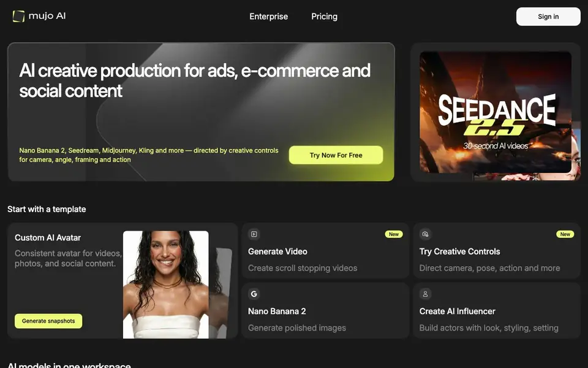Click the hero headline about AI creative production

[195, 80]
